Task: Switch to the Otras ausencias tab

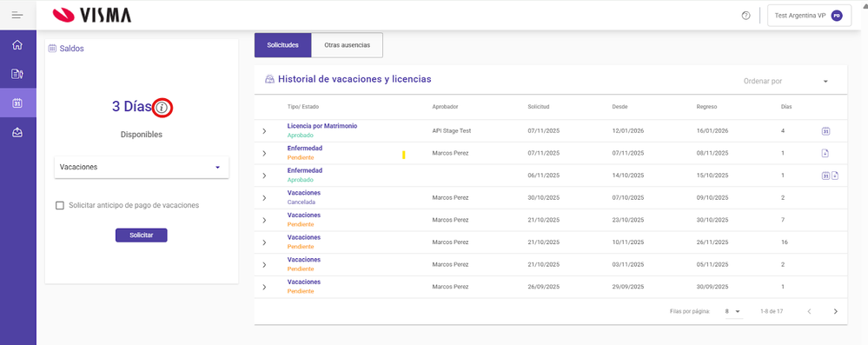Action: pyautogui.click(x=347, y=45)
